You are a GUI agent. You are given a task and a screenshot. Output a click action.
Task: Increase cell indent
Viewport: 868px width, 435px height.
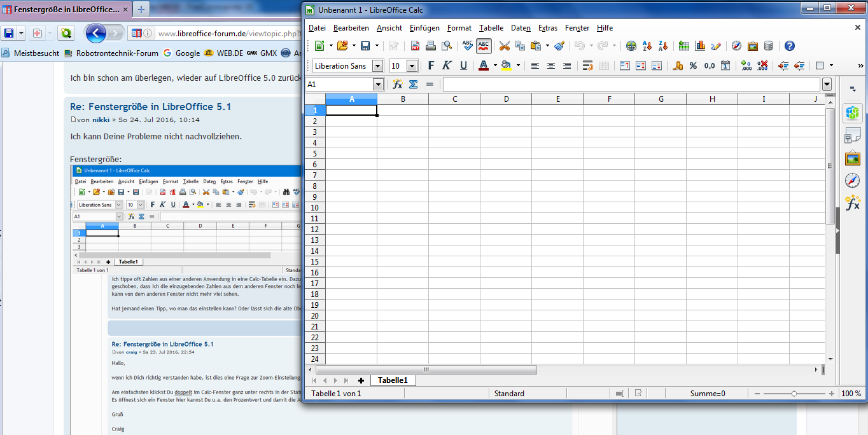click(x=783, y=66)
